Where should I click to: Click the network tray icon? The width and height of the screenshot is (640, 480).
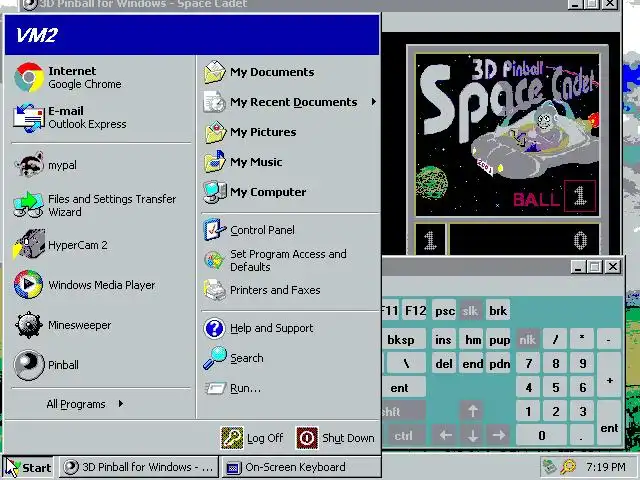click(549, 466)
